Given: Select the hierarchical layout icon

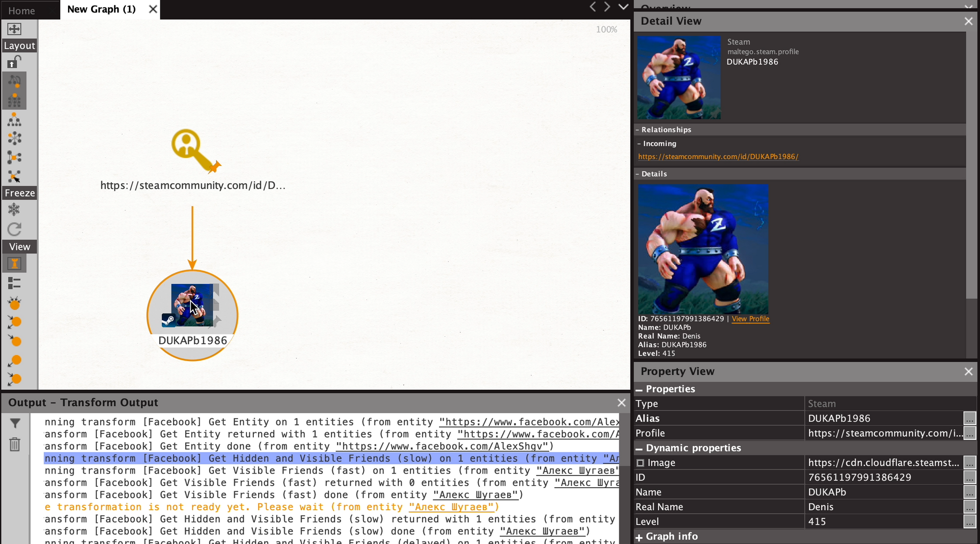Looking at the screenshot, I should coord(14,120).
